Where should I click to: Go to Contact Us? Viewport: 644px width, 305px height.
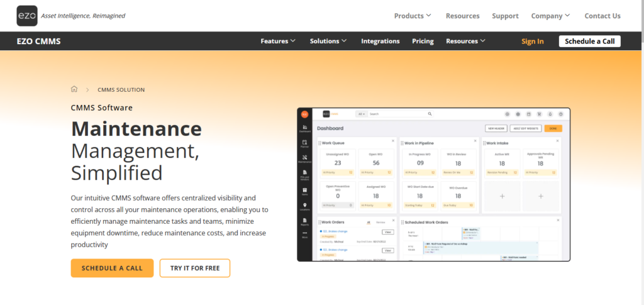click(602, 16)
